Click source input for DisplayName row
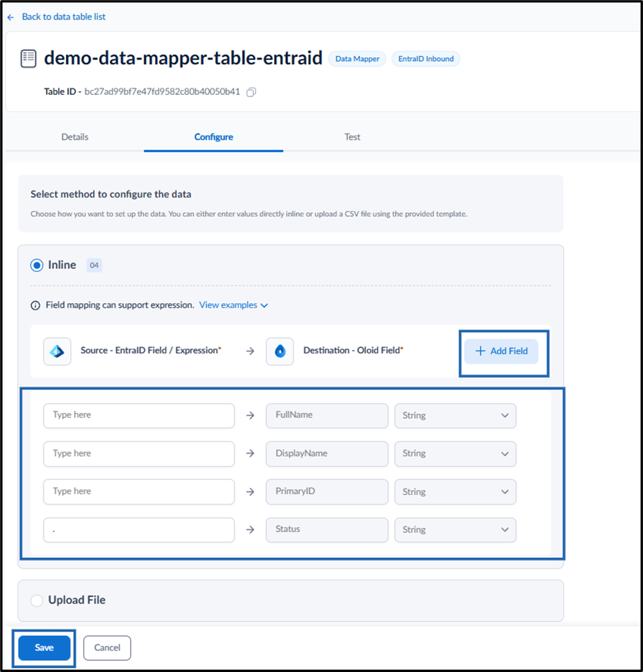 click(139, 453)
